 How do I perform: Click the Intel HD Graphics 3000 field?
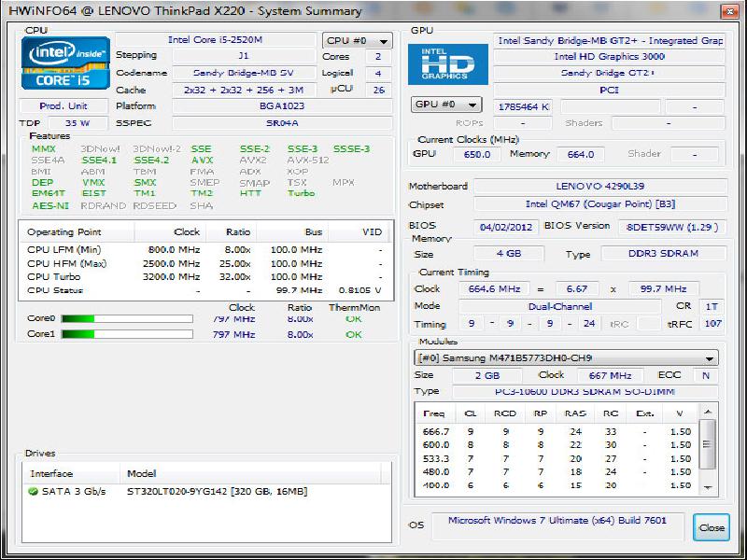coord(609,57)
